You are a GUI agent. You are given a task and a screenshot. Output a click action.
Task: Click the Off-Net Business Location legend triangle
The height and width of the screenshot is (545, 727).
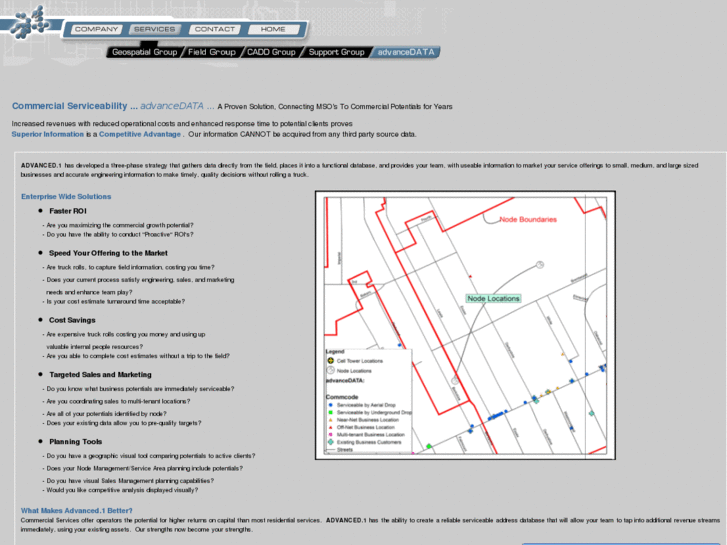pos(331,427)
